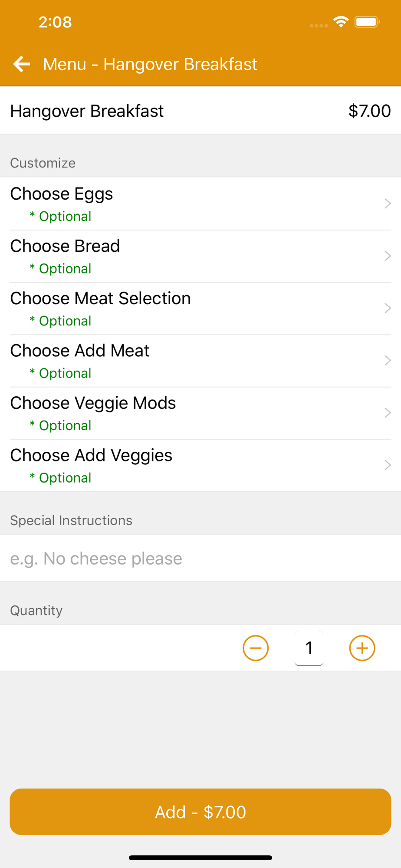The width and height of the screenshot is (401, 868).
Task: Tap the quantity number field
Action: pos(309,648)
